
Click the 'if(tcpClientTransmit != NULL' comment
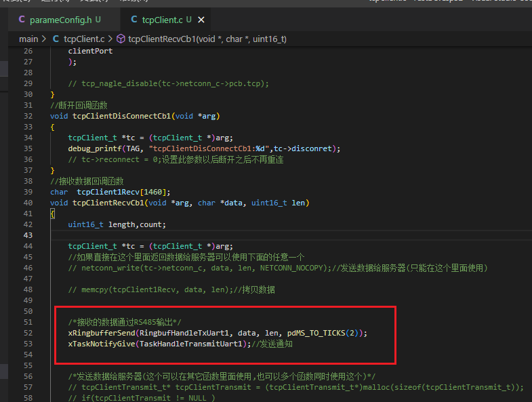(x=142, y=398)
